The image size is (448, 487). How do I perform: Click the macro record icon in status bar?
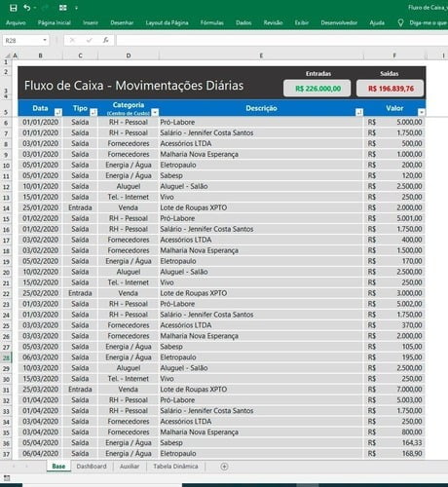[x=7, y=478]
